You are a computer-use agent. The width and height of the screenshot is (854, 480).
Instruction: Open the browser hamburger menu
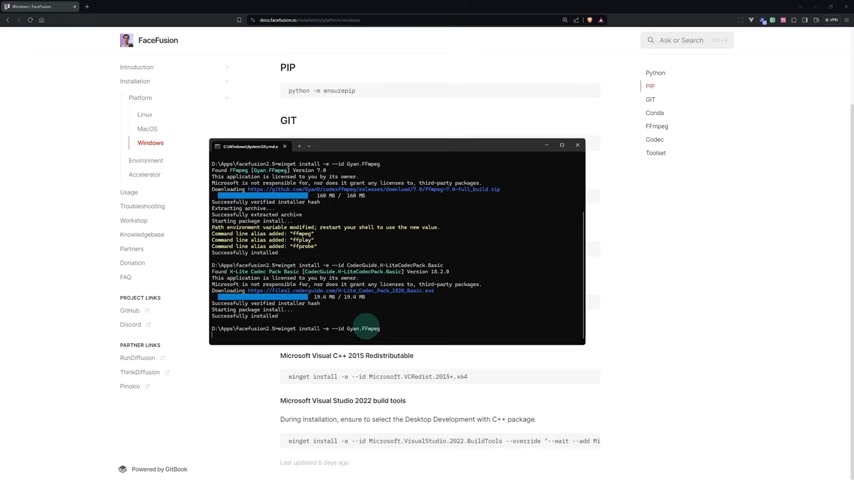coord(846,20)
